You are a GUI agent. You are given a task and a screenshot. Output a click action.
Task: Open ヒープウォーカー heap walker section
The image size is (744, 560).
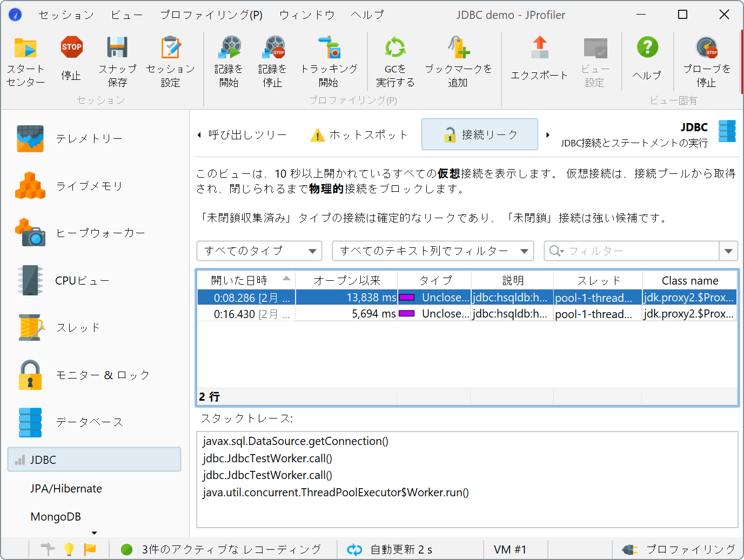[95, 233]
